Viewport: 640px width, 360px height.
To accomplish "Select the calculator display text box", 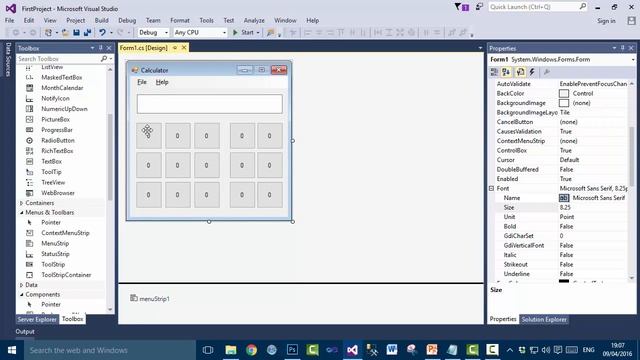I will 209,104.
